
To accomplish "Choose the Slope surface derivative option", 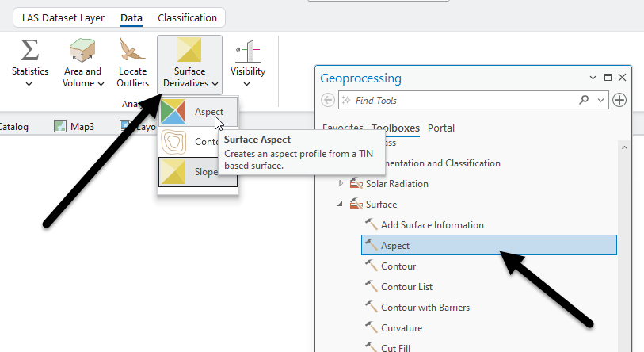I will tap(198, 172).
